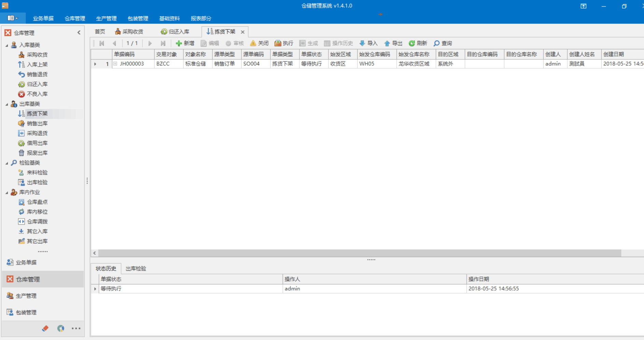Open the 基础资料 menu
This screenshot has width=644, height=340.
coord(169,18)
